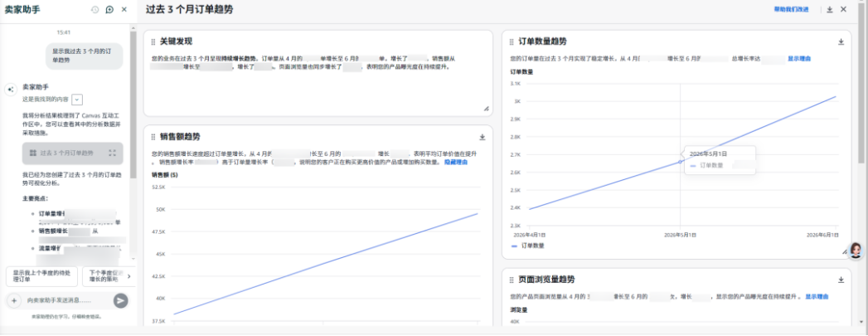This screenshot has height=336, width=868.
Task: Click the 帮助我们改进 link
Action: click(x=791, y=9)
